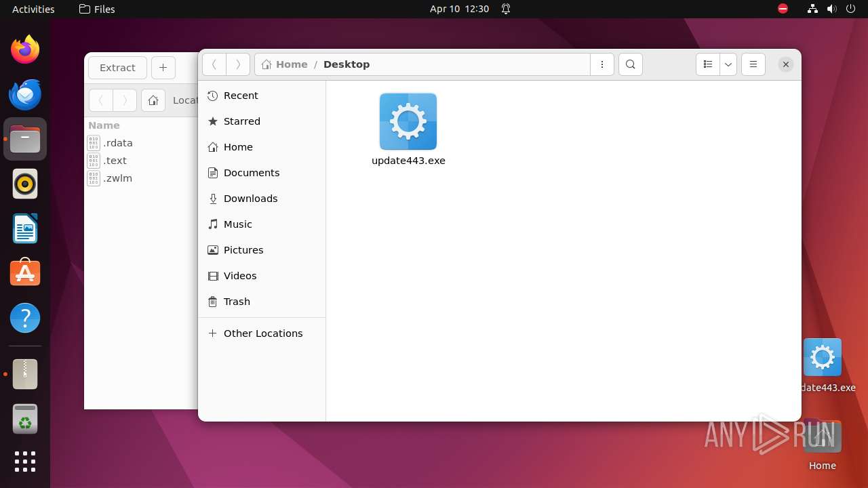This screenshot has height=488, width=868.
Task: Open Music in the sidebar
Action: click(262, 224)
